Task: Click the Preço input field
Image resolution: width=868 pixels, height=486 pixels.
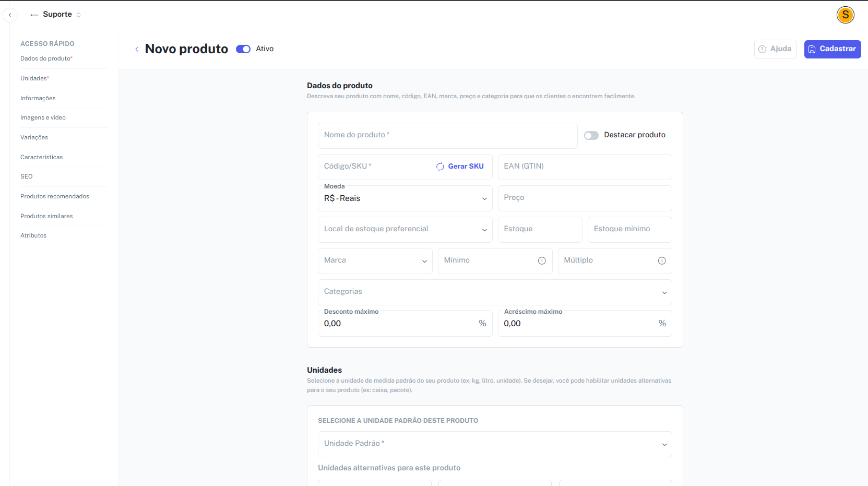Action: [585, 198]
